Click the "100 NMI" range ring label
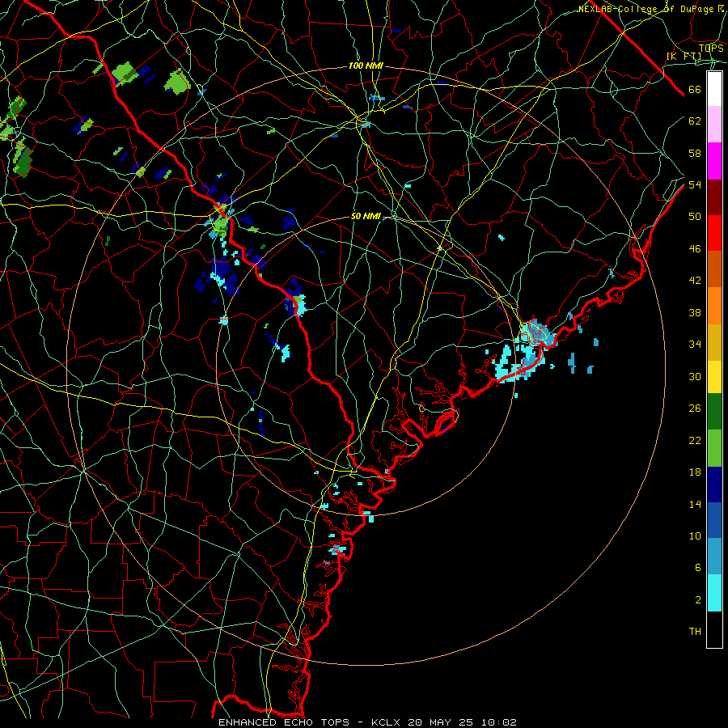 click(366, 66)
